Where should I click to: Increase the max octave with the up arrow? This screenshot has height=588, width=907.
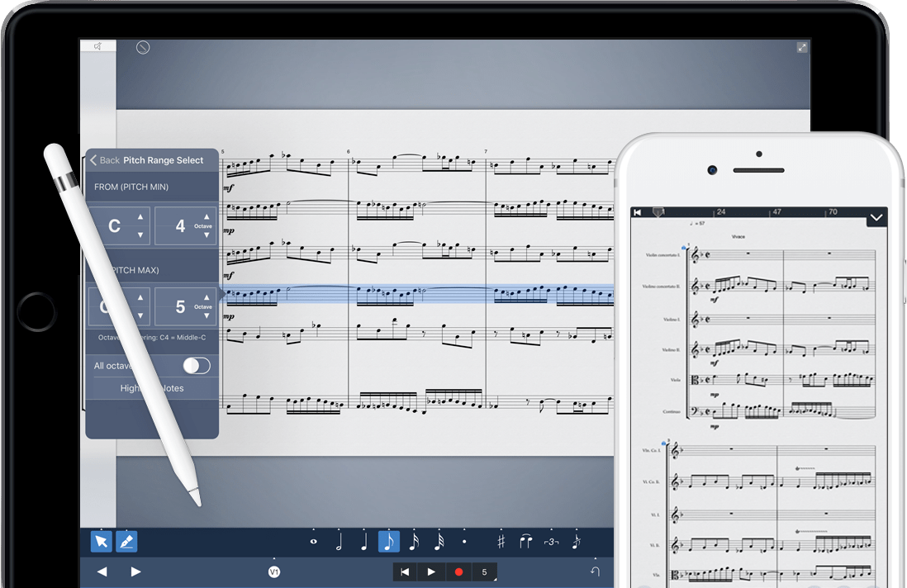[207, 296]
